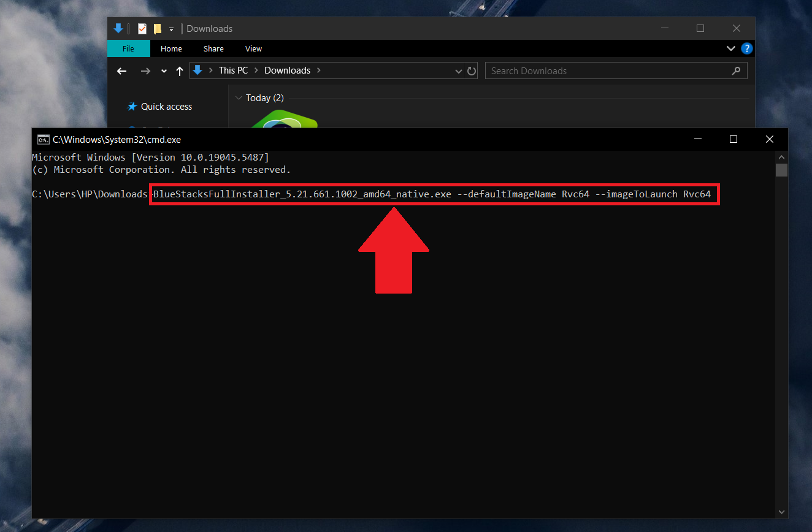Click the search magnifier icon in Search Downloads
This screenshot has height=532, width=812.
[736, 70]
